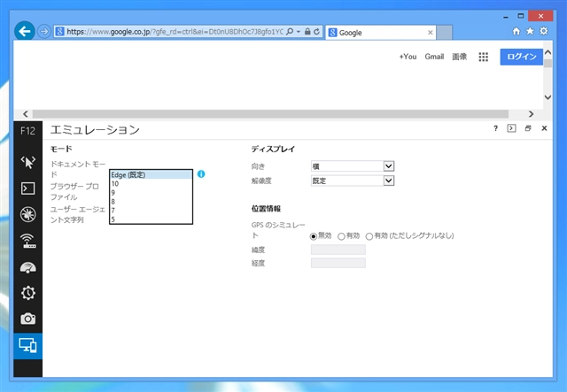
Task: Choose document mode 9
Action: pos(151,193)
